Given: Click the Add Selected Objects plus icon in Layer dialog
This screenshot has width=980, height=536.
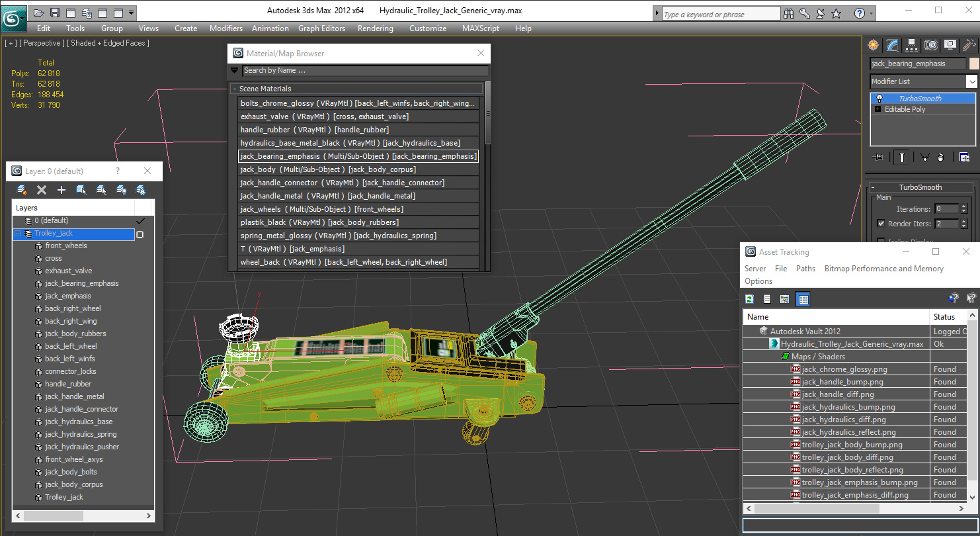Looking at the screenshot, I should tap(61, 190).
